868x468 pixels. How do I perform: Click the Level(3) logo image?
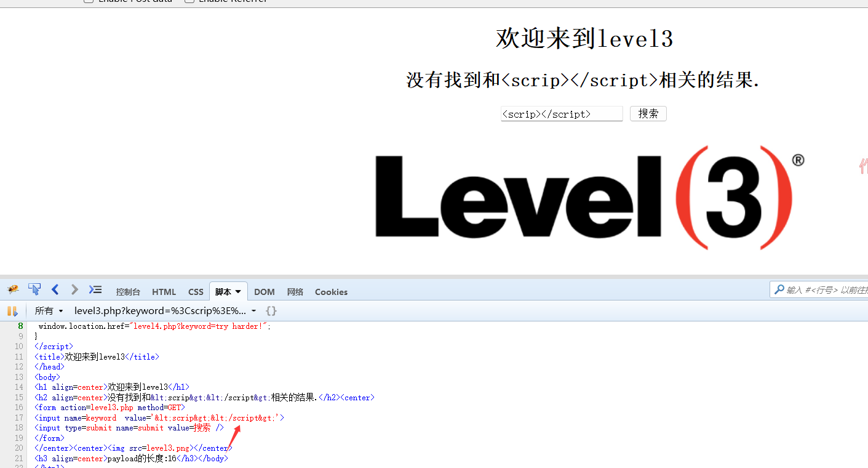point(589,198)
